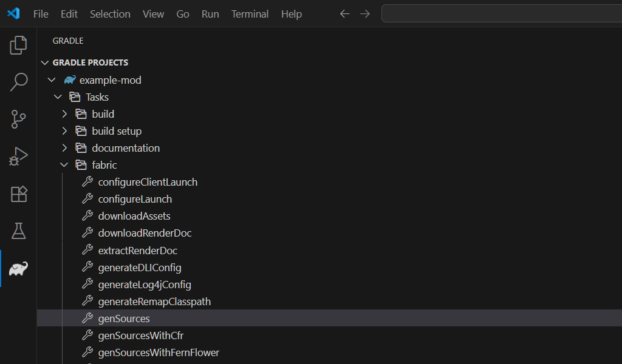The height and width of the screenshot is (364, 622).
Task: Open the Extensions view
Action: click(18, 194)
